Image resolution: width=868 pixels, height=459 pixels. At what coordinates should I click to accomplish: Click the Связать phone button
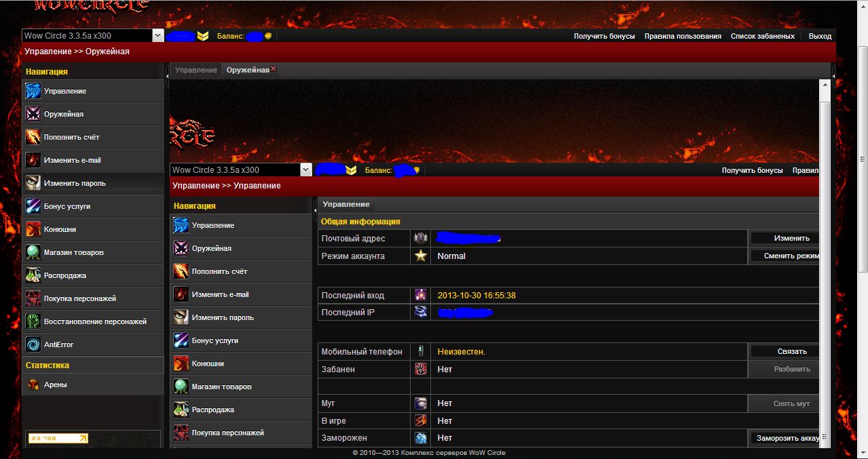pyautogui.click(x=785, y=351)
